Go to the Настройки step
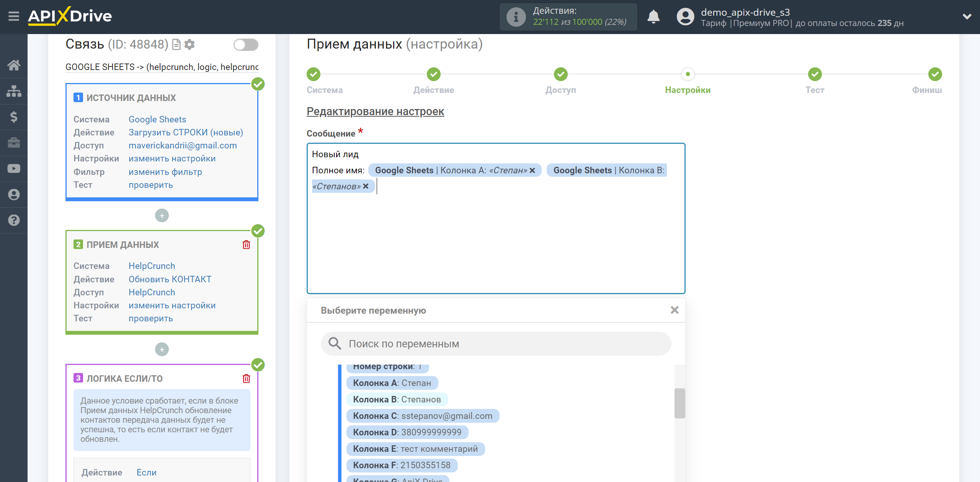 point(688,74)
